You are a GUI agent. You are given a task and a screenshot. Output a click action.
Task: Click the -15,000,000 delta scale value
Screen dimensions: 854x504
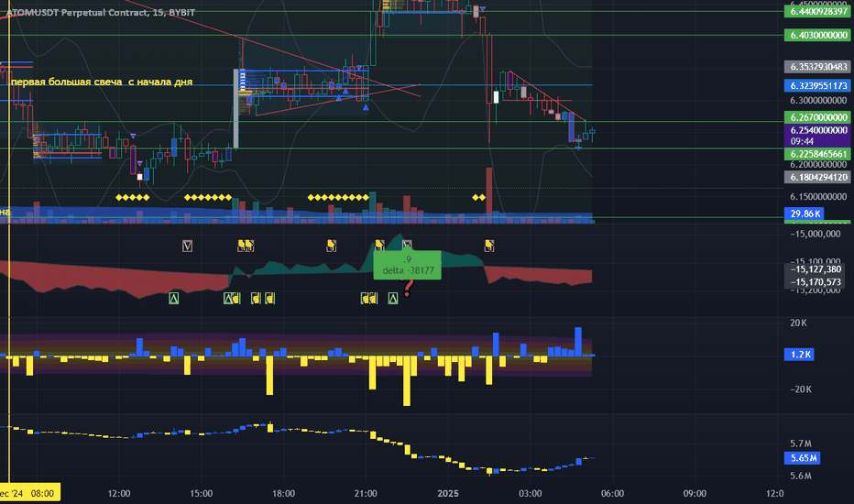(816, 234)
